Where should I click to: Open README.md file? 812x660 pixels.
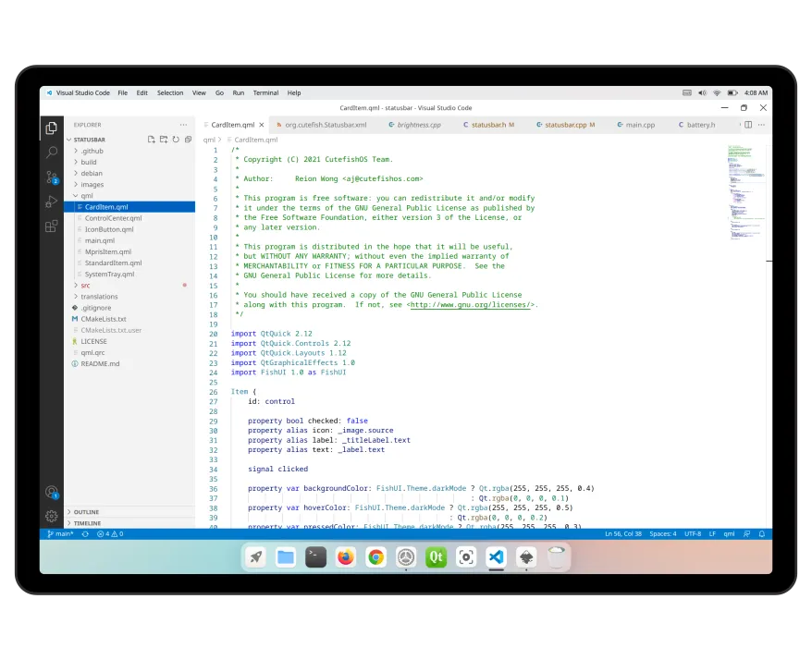coord(129,364)
